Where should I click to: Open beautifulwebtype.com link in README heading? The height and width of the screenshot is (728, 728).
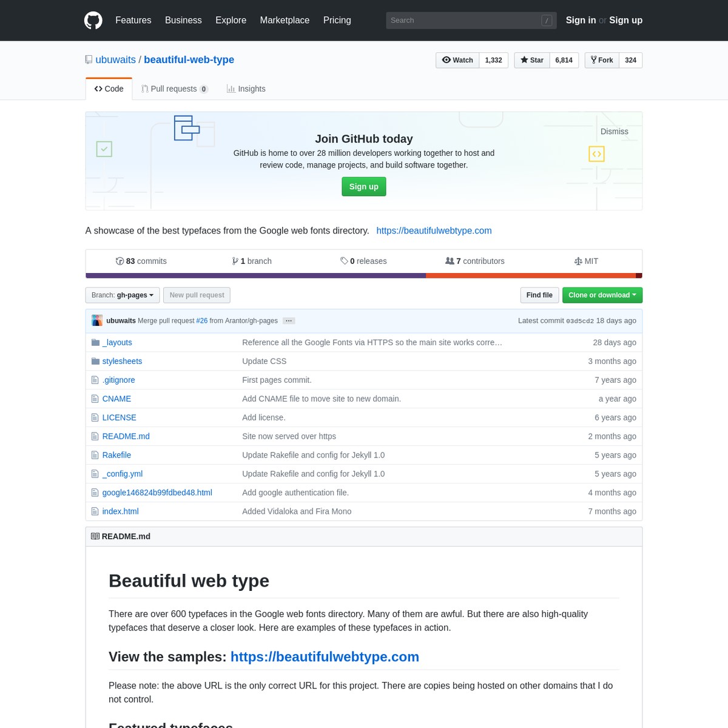pyautogui.click(x=325, y=657)
